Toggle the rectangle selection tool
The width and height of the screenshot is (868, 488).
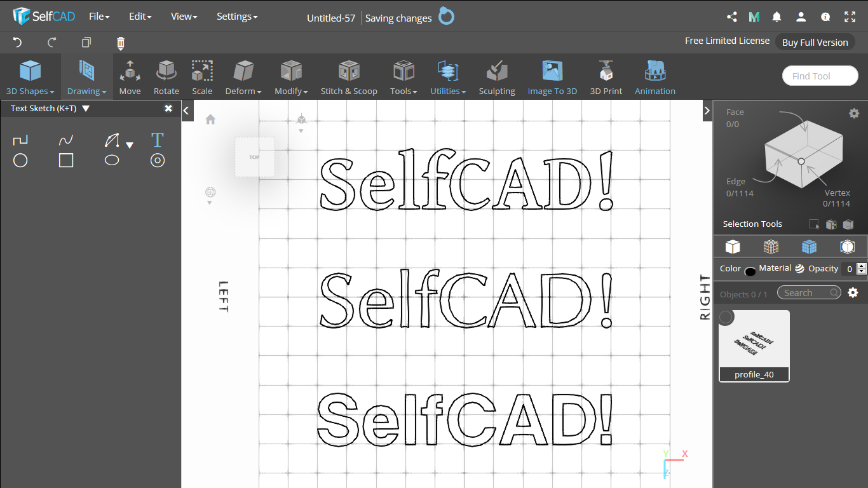coord(814,224)
